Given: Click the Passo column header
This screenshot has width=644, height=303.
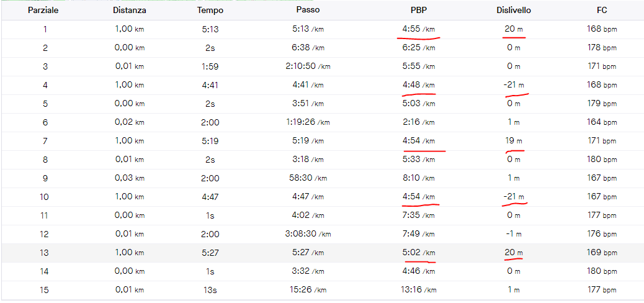Looking at the screenshot, I should [x=308, y=11].
